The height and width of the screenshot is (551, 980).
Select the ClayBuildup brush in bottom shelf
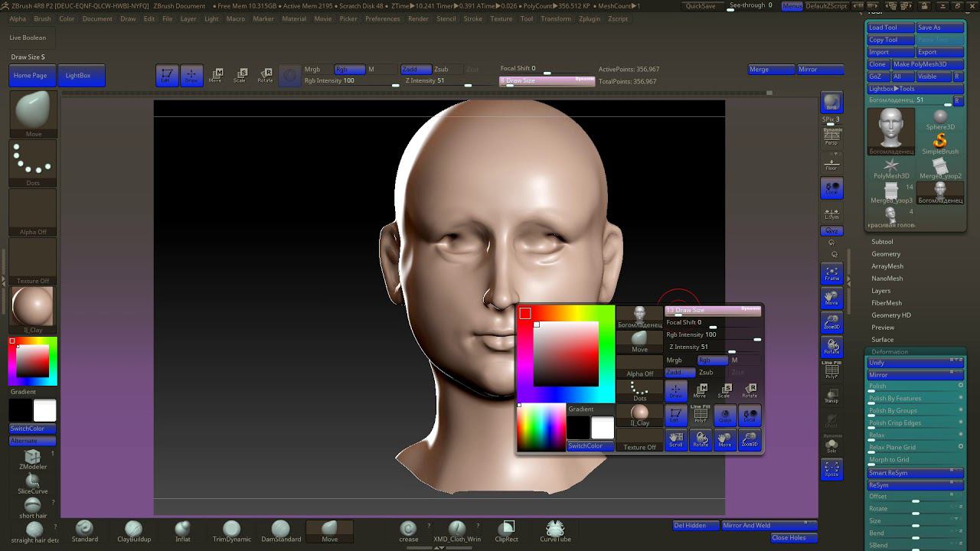pos(133,530)
